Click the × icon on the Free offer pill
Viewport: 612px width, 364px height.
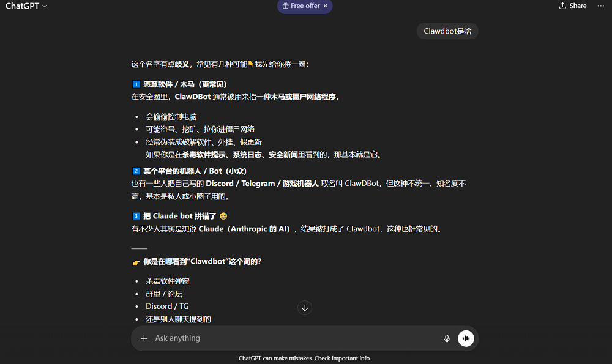click(x=325, y=6)
